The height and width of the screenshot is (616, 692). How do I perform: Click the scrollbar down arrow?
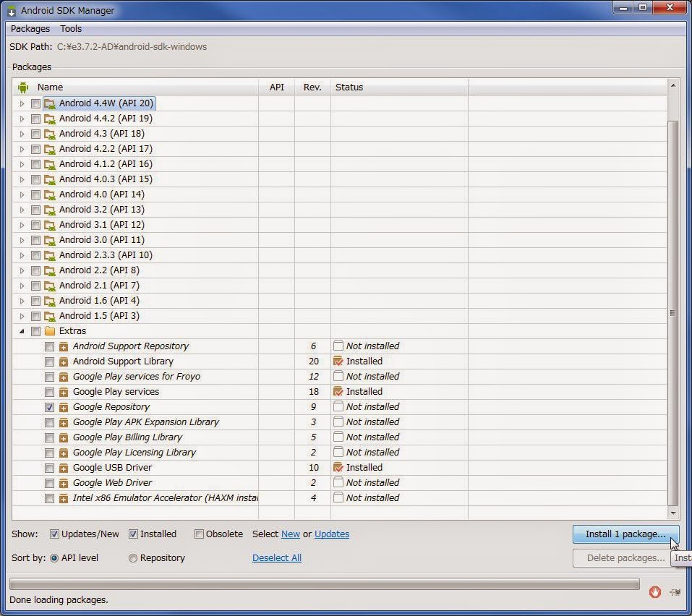(x=672, y=513)
